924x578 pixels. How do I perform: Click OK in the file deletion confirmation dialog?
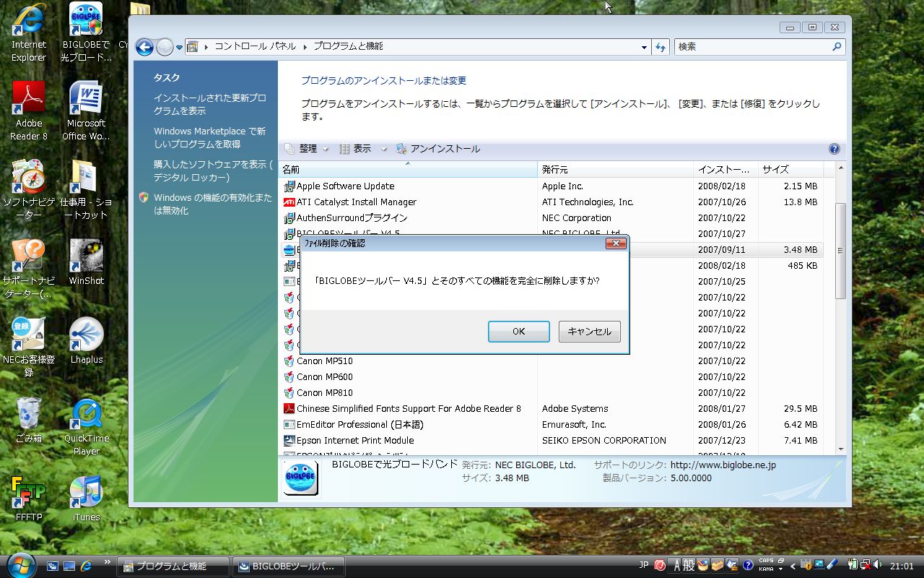click(x=518, y=332)
